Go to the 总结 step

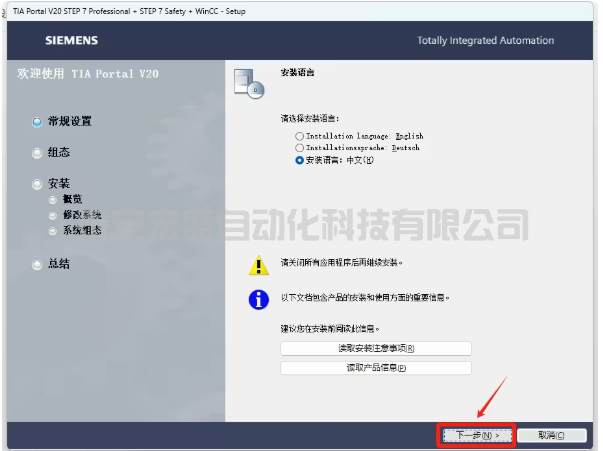pyautogui.click(x=59, y=264)
